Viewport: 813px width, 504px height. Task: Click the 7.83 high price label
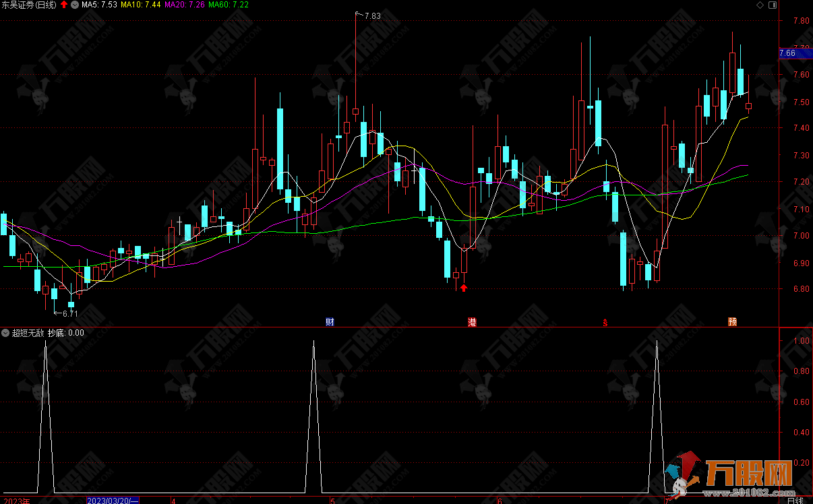point(373,16)
